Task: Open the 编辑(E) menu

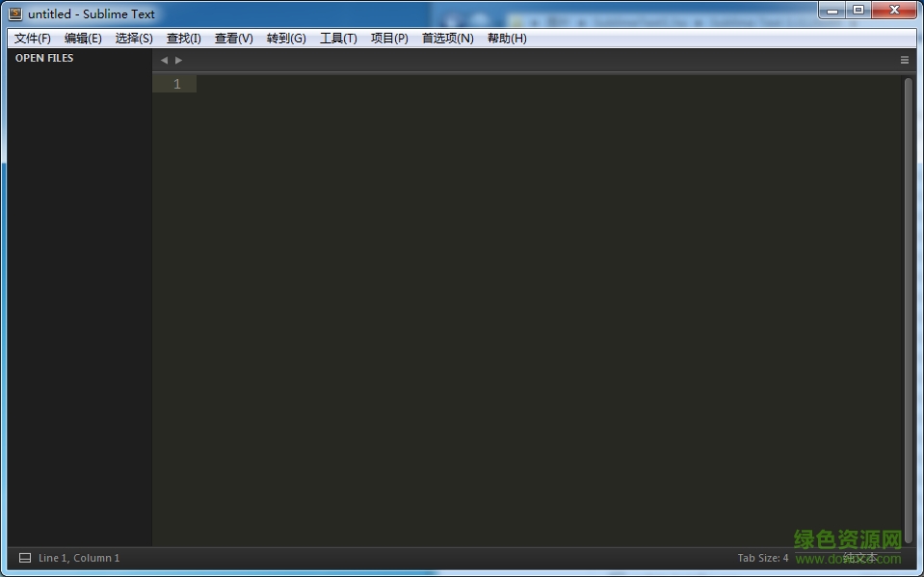Action: coord(83,39)
